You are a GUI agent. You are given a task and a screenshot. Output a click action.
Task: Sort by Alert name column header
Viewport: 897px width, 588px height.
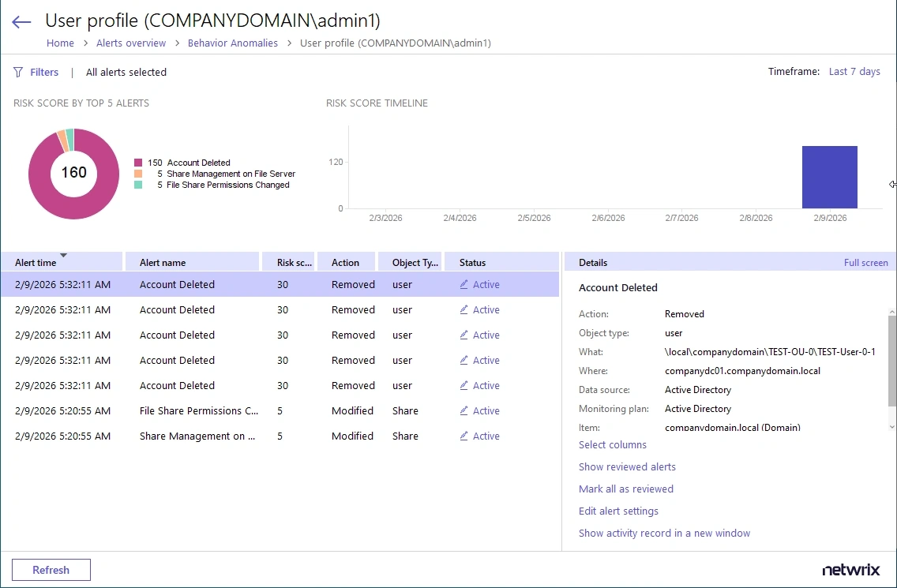click(x=163, y=263)
